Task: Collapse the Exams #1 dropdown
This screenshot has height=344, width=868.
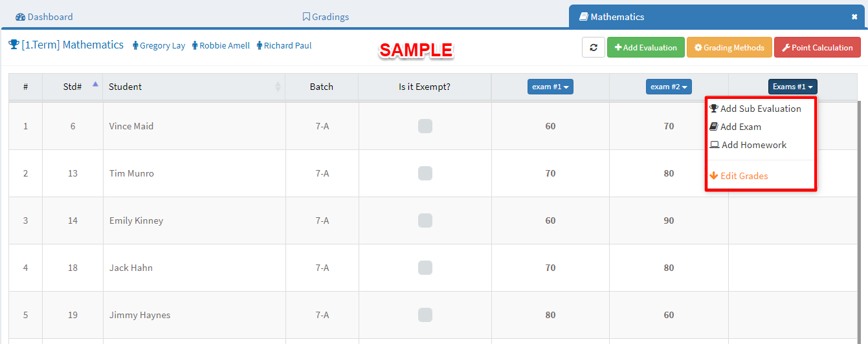Action: [x=793, y=87]
